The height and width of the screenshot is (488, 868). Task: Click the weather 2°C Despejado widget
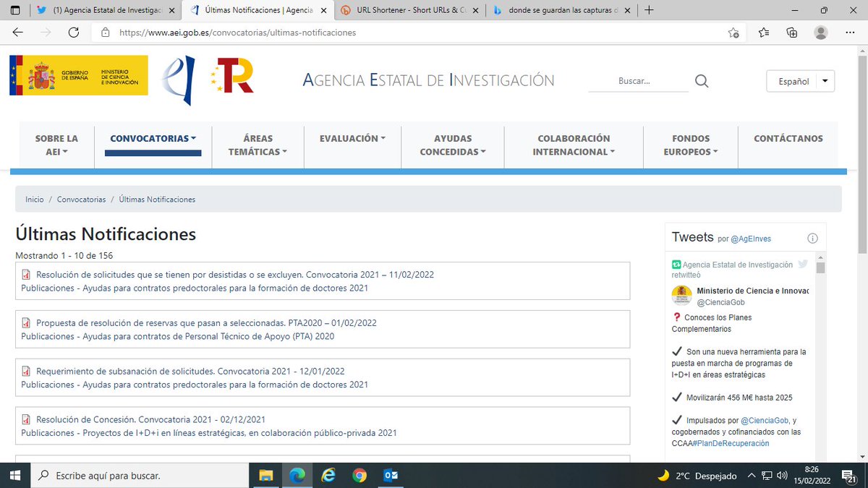pyautogui.click(x=697, y=476)
